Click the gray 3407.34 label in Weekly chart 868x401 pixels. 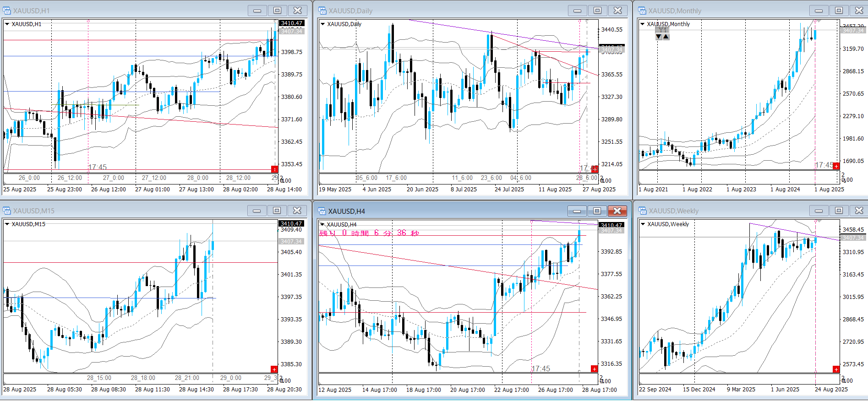pyautogui.click(x=853, y=238)
